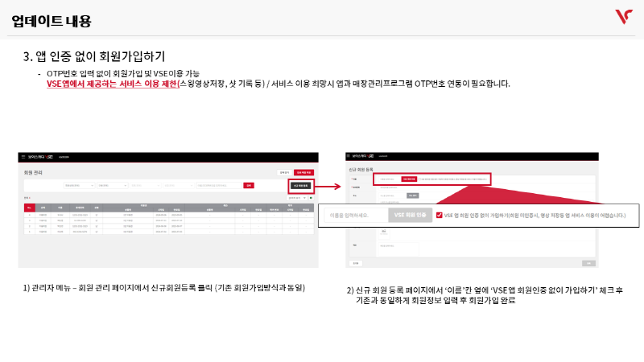Click the dark 신규 회원 등록 button

coord(300,186)
